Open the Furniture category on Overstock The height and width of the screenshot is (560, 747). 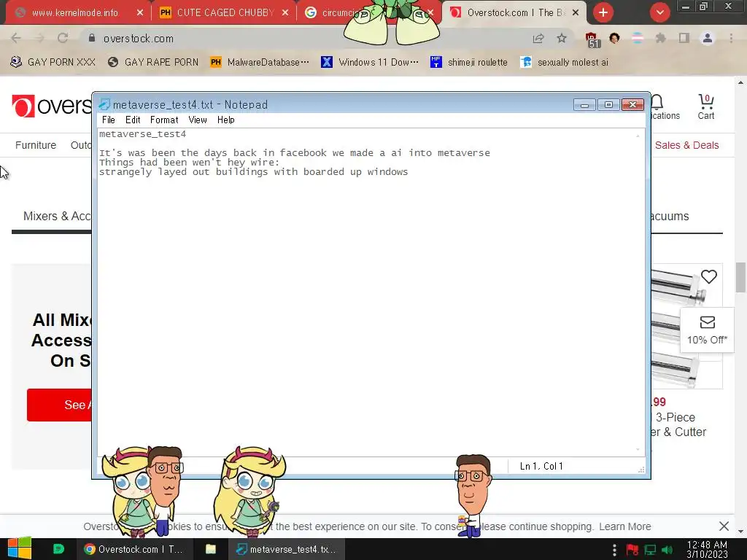[36, 145]
